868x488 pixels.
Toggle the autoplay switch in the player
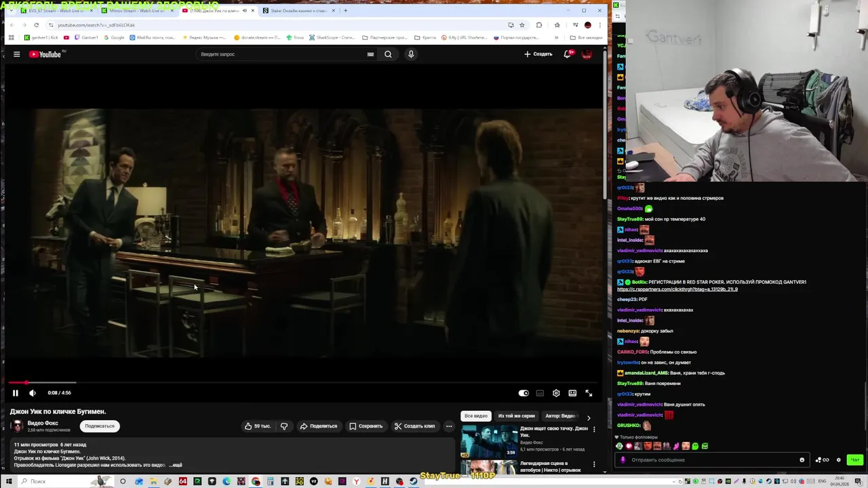click(x=524, y=393)
